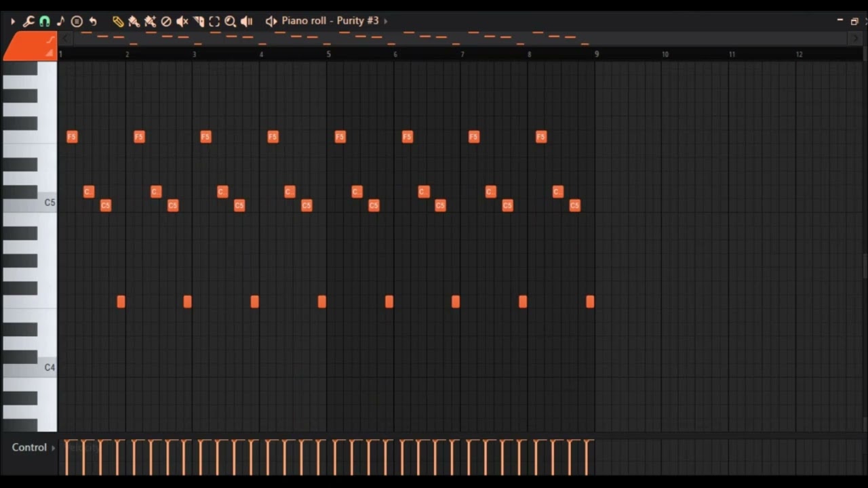Click bar 12 on the timeline ruler

click(x=800, y=54)
